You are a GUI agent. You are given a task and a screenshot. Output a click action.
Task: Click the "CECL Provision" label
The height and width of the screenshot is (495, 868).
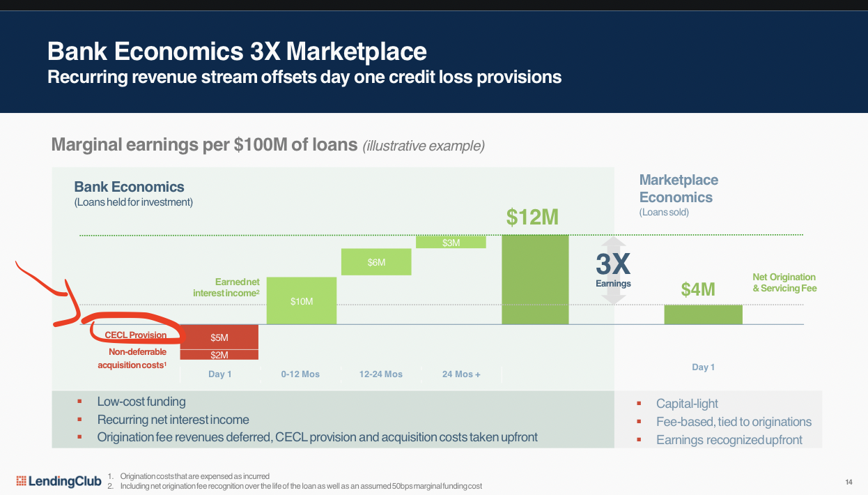[136, 335]
